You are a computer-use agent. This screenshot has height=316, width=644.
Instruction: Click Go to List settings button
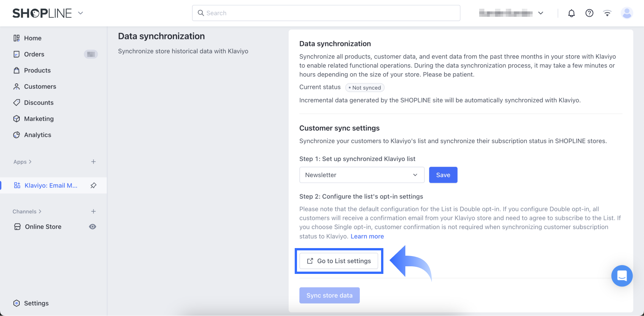click(339, 261)
